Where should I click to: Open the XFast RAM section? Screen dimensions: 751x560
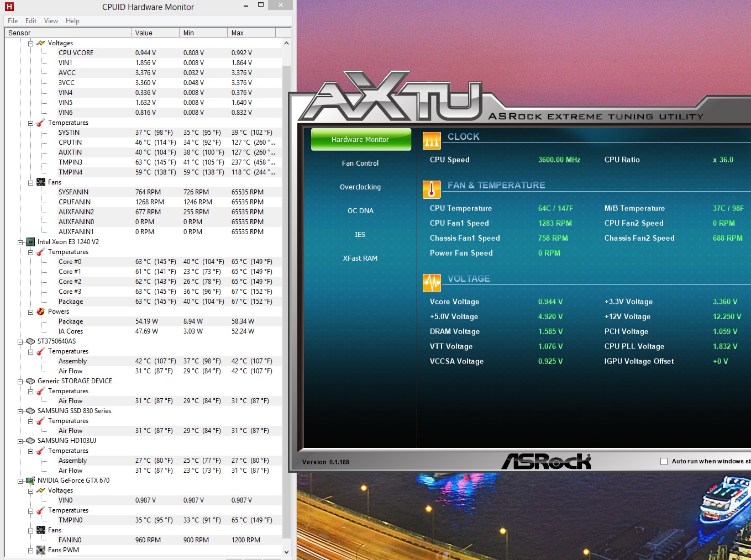tap(360, 258)
